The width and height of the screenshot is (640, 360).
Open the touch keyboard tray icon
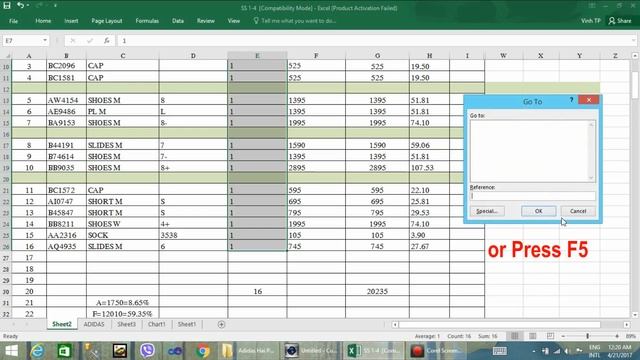coord(500,351)
